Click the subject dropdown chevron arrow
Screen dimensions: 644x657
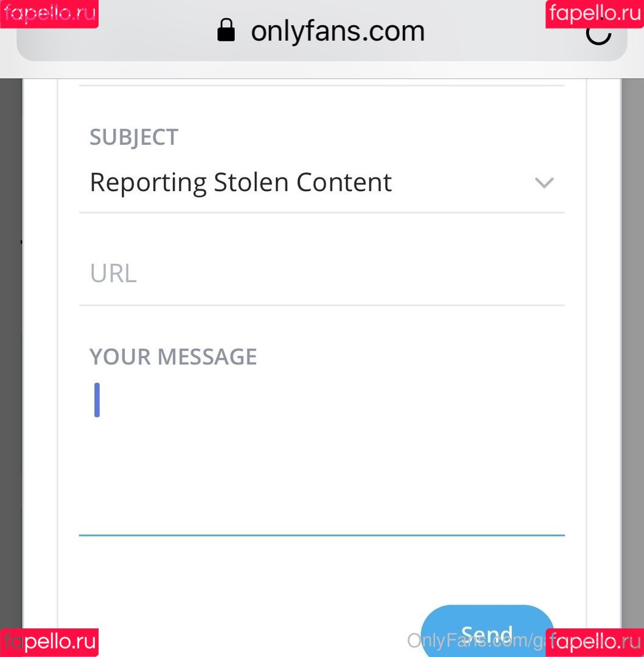point(544,182)
